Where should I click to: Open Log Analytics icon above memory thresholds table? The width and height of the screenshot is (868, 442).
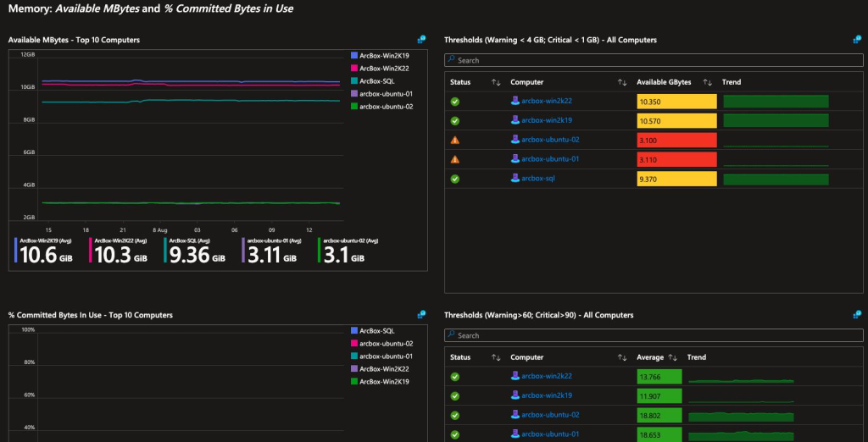point(858,39)
